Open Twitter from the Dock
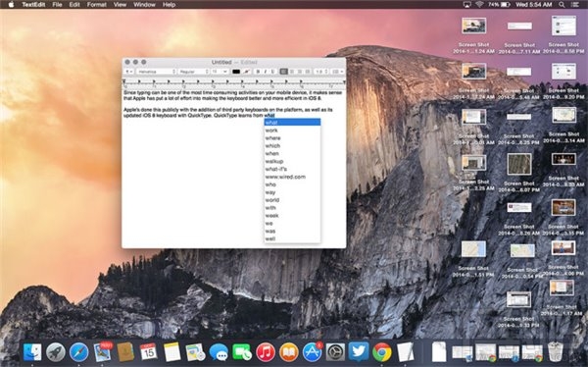The width and height of the screenshot is (588, 367). (x=359, y=351)
